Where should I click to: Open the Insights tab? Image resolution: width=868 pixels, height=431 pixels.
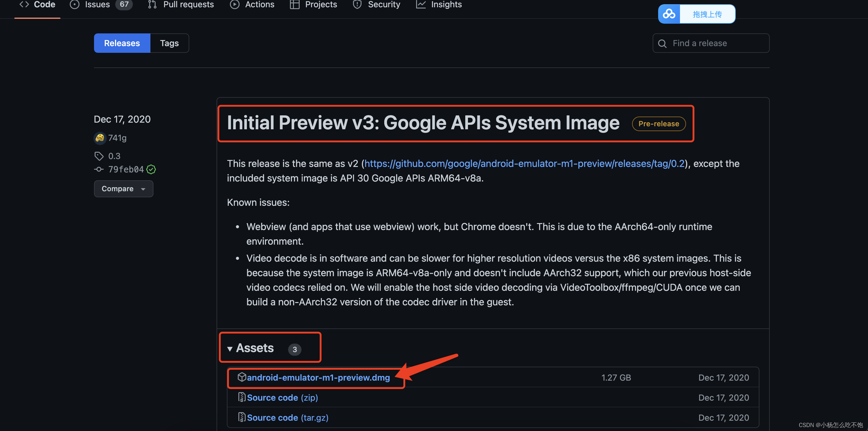point(446,5)
